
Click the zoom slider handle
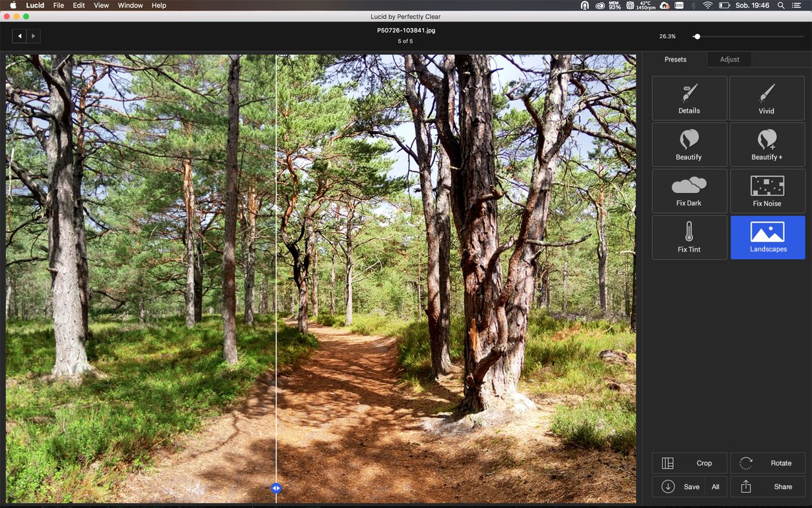click(x=697, y=37)
